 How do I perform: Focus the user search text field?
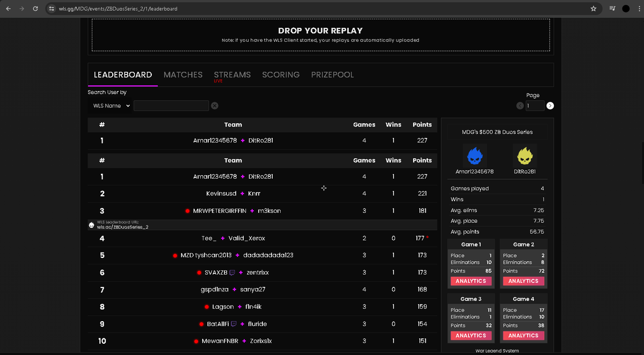(171, 106)
